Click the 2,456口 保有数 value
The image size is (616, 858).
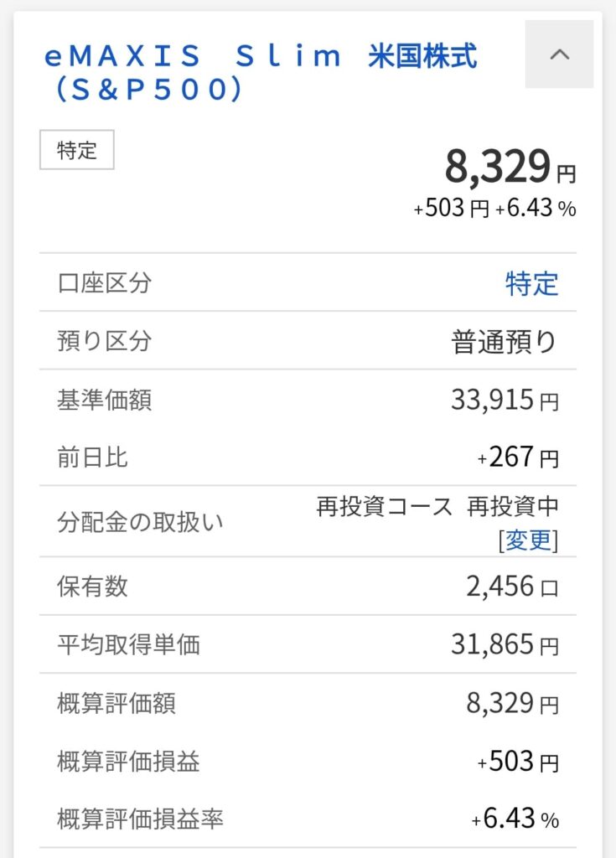[x=512, y=586]
